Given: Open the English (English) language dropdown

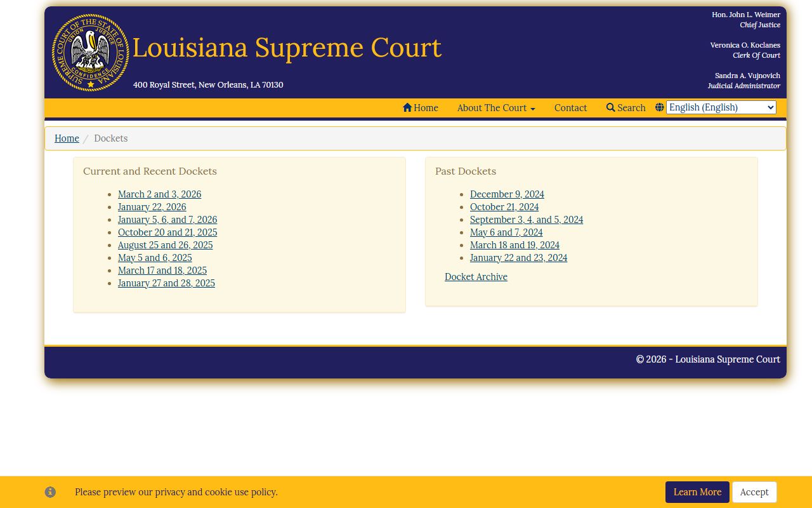Looking at the screenshot, I should pos(721,107).
